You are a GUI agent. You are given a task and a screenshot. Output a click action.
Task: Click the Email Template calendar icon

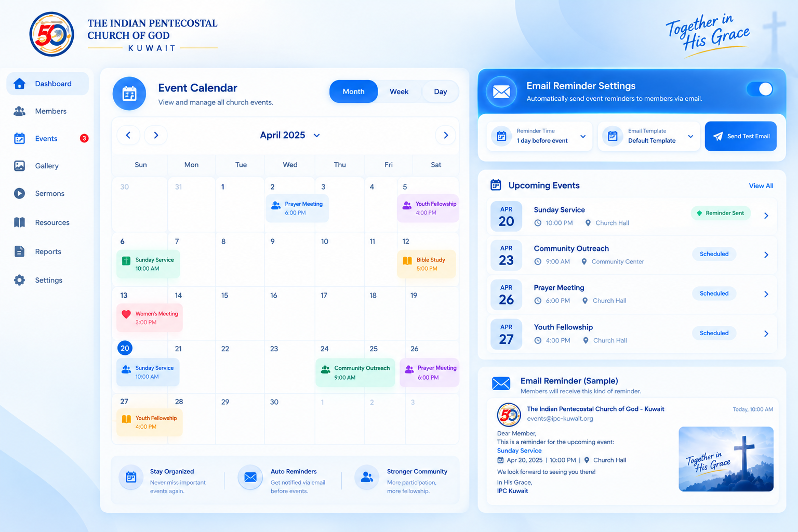613,136
